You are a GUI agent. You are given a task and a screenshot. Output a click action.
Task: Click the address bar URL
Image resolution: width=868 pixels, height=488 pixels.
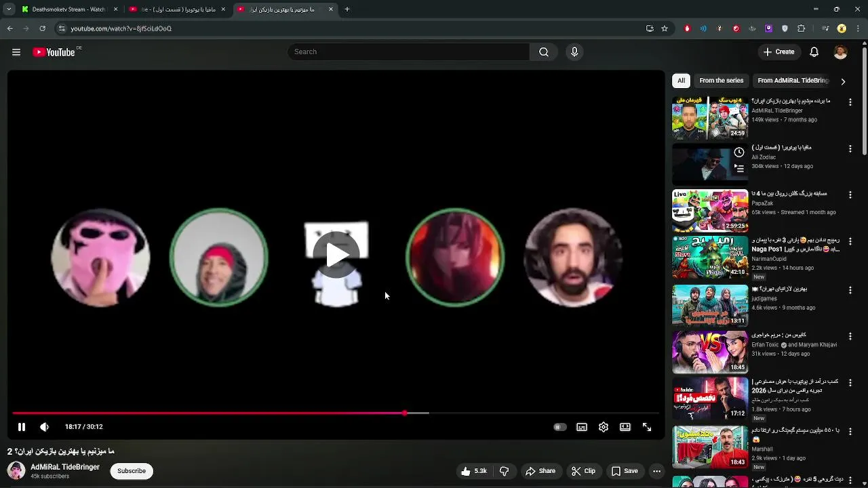pyautogui.click(x=121, y=28)
